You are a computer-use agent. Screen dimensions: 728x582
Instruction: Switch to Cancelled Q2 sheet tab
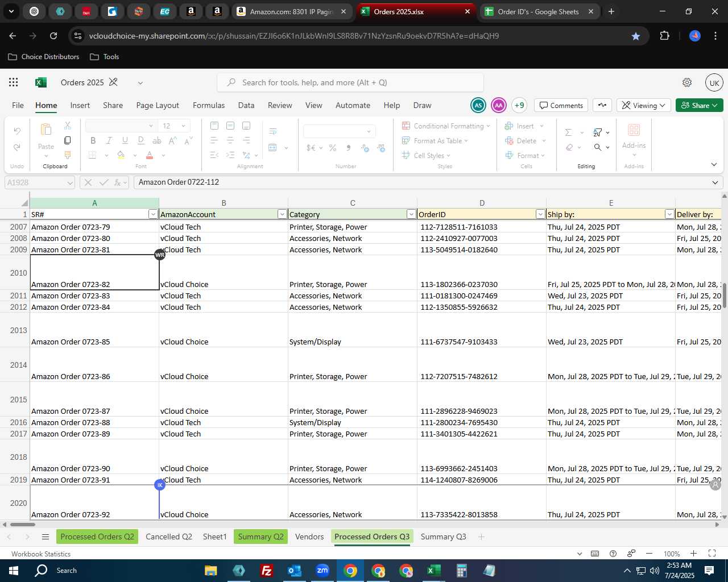pos(169,537)
